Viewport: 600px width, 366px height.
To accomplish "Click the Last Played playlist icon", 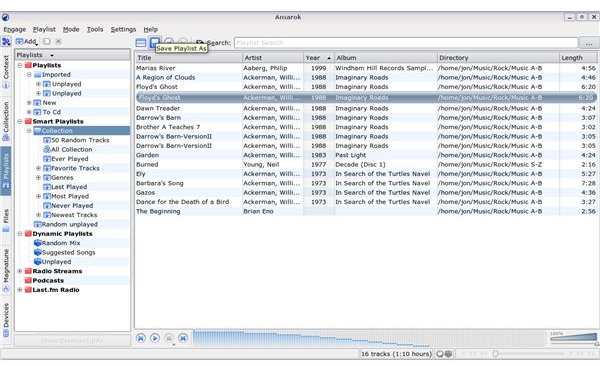I will click(x=47, y=187).
